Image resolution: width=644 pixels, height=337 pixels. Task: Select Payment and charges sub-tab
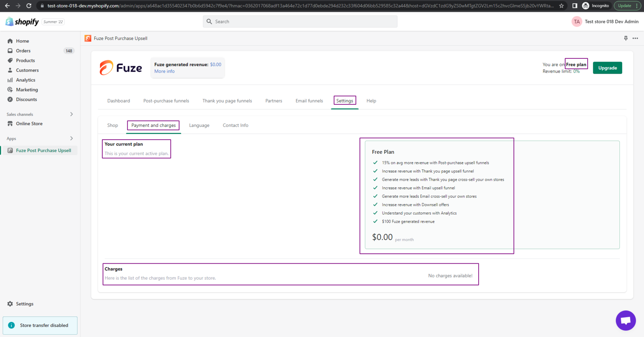[x=153, y=125]
